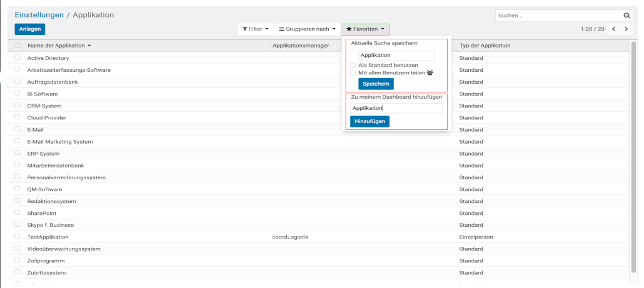Click the Suchen search field
Image resolution: width=644 pixels, height=288 pixels.
(x=558, y=15)
